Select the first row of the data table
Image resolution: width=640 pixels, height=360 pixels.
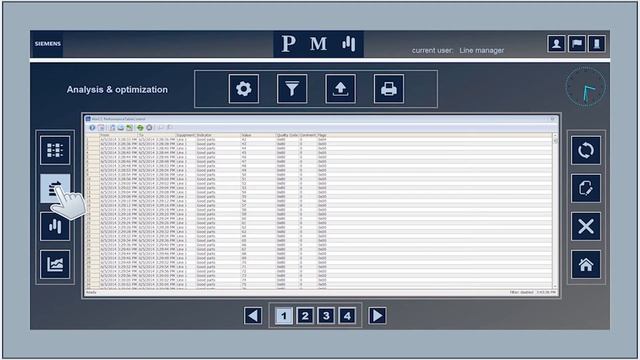pyautogui.click(x=319, y=140)
